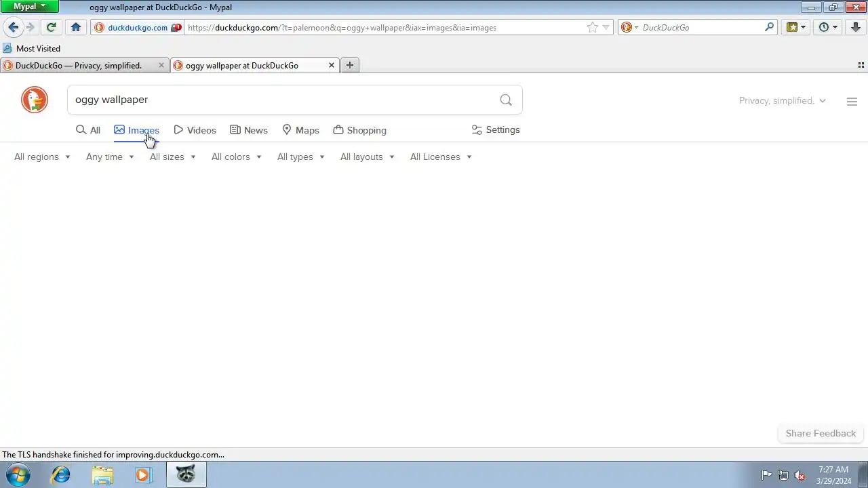Image resolution: width=868 pixels, height=488 pixels.
Task: Launch Internet Explorer from the taskbar
Action: 61,474
